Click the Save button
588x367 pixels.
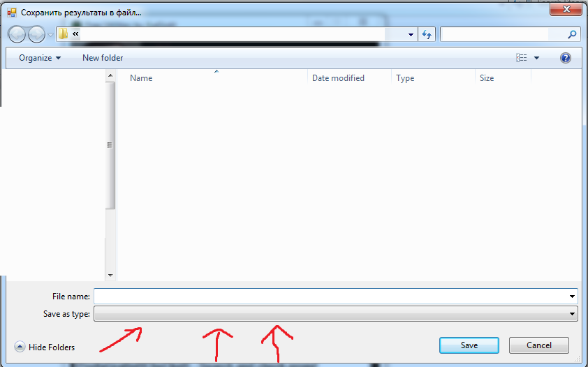point(469,345)
